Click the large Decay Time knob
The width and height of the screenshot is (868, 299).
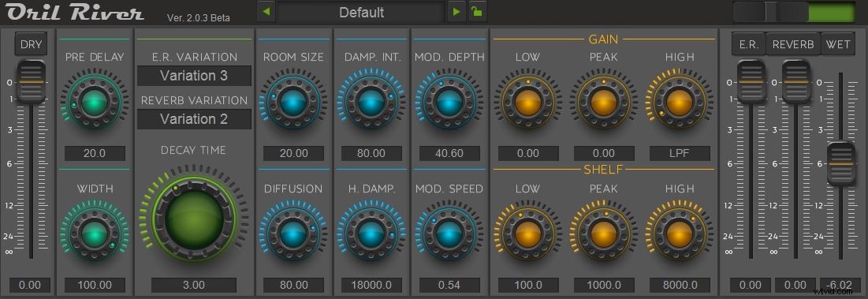coord(194,219)
